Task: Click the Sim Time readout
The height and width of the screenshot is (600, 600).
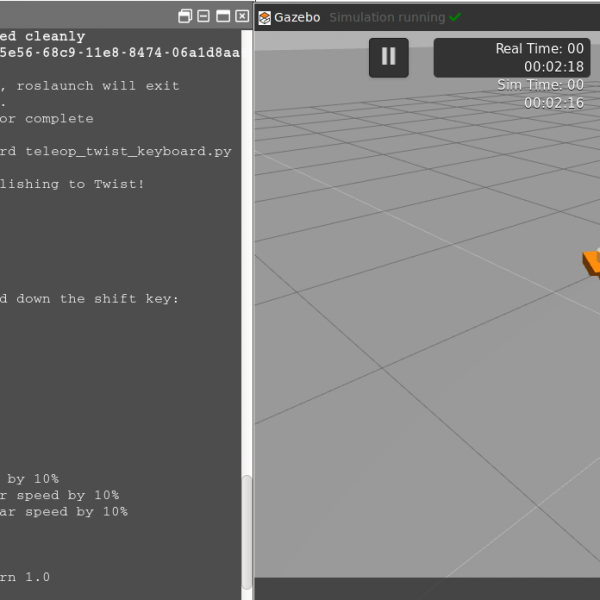Action: [540, 94]
